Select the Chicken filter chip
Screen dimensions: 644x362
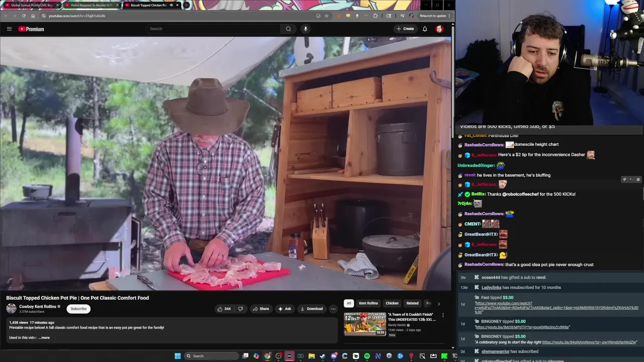tap(392, 303)
